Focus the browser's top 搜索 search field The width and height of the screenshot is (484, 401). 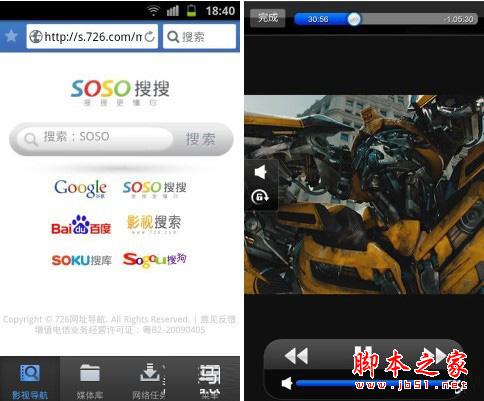click(x=199, y=36)
